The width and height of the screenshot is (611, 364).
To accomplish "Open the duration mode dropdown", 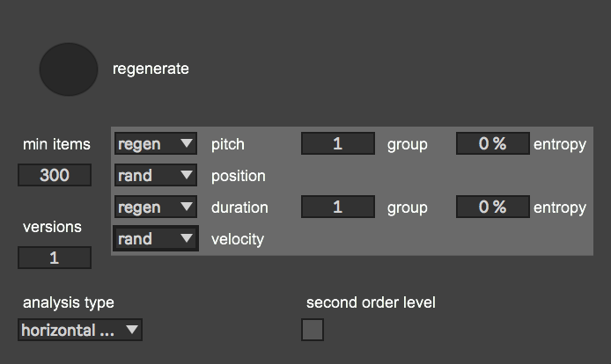I will click(x=156, y=207).
